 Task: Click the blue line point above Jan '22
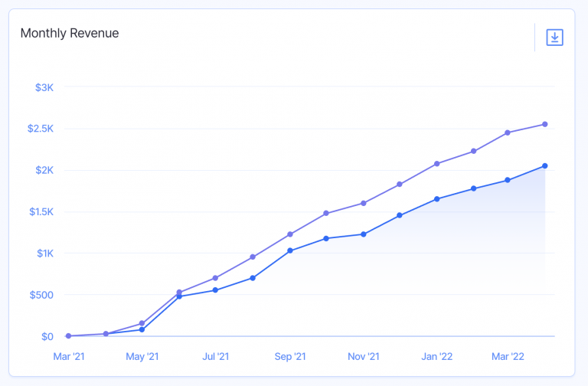(x=437, y=199)
